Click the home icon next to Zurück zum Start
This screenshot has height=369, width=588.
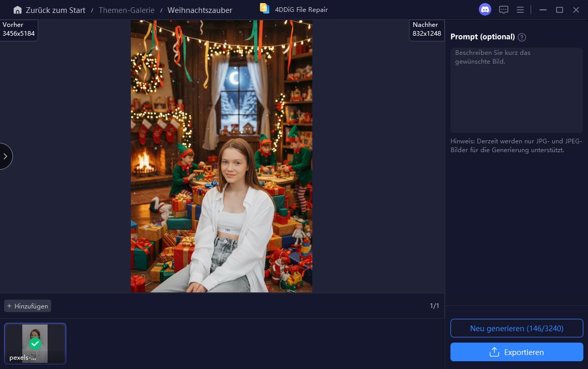(18, 10)
